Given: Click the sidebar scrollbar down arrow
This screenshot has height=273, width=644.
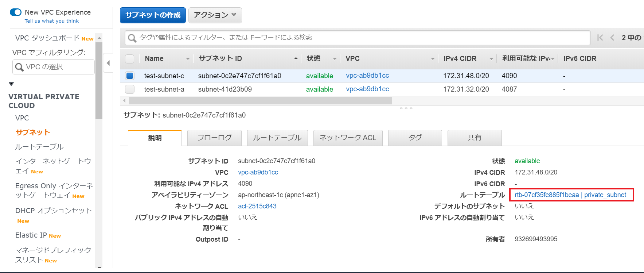Looking at the screenshot, I should coord(99,268).
